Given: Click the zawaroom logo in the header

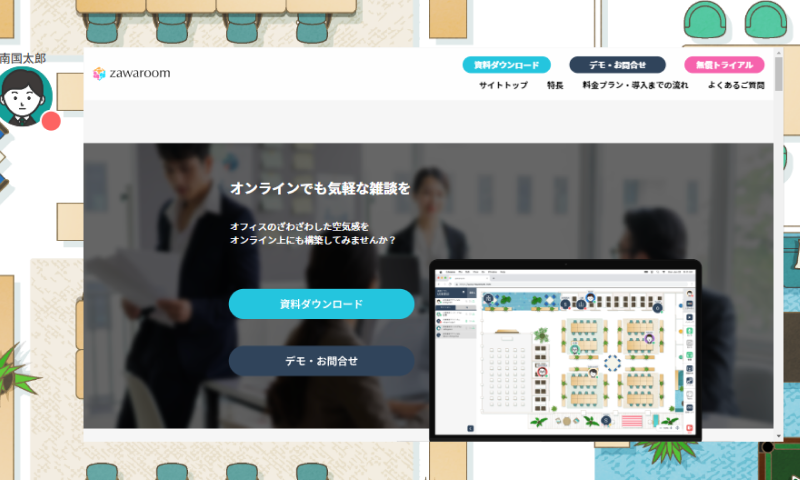Looking at the screenshot, I should coord(131,73).
